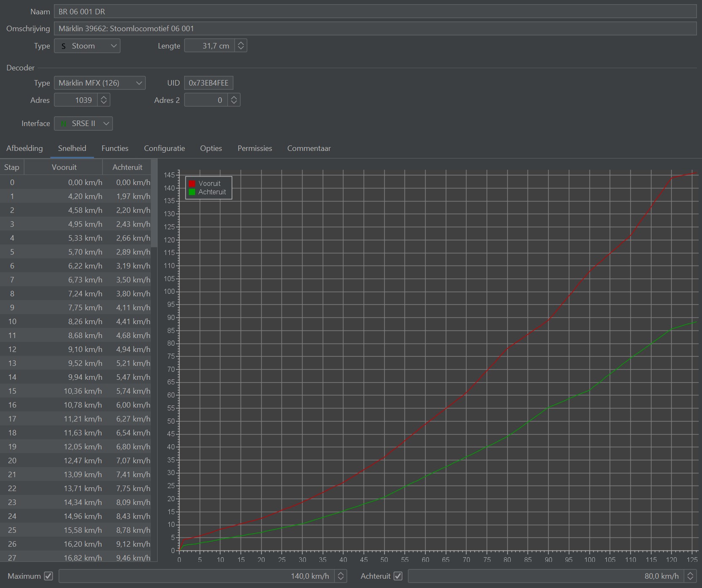Click the Lengte stepper arrows
The height and width of the screenshot is (588, 702).
[x=241, y=46]
